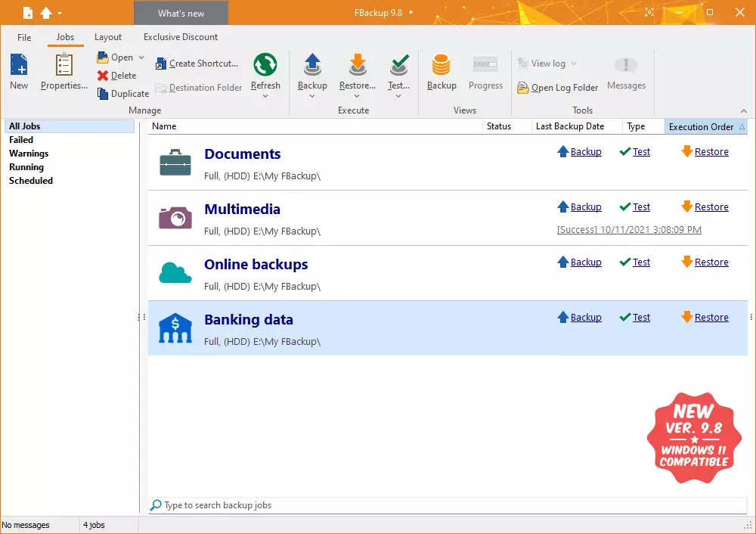
Task: Open the quick access toolbar dropdown
Action: tap(60, 13)
